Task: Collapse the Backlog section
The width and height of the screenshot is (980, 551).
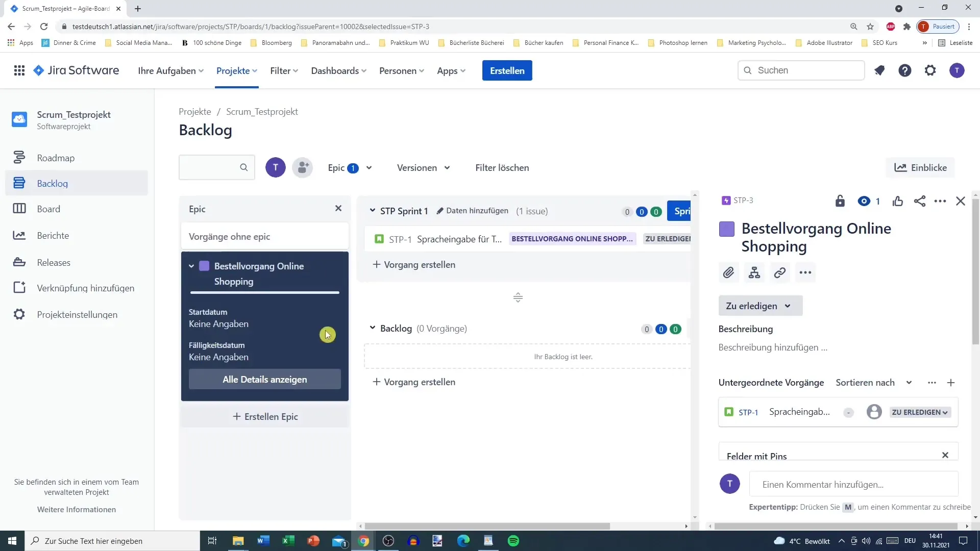Action: pyautogui.click(x=372, y=329)
